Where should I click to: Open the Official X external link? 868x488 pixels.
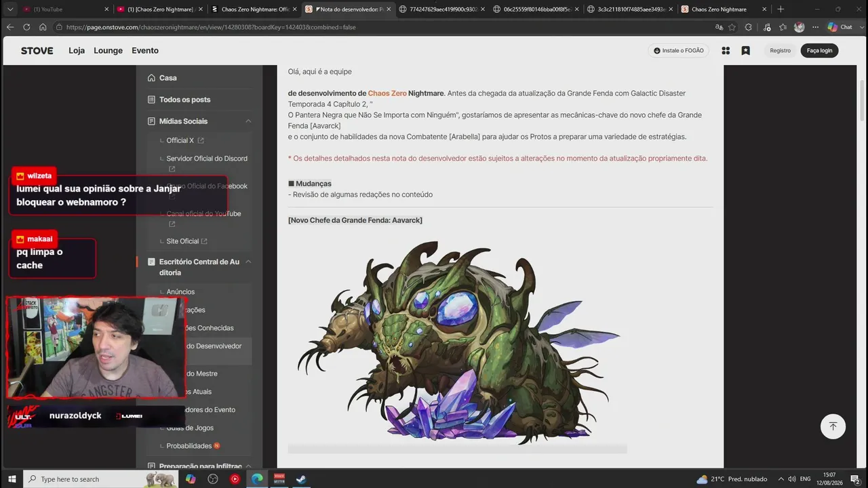coord(185,140)
